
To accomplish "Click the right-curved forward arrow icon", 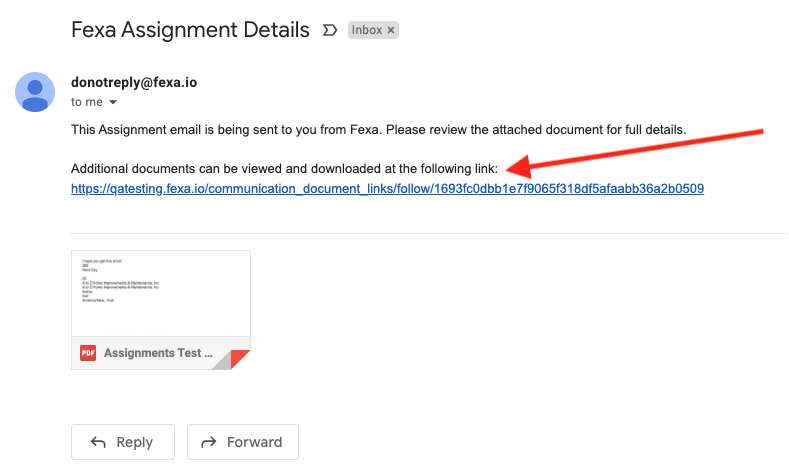I will click(x=209, y=442).
